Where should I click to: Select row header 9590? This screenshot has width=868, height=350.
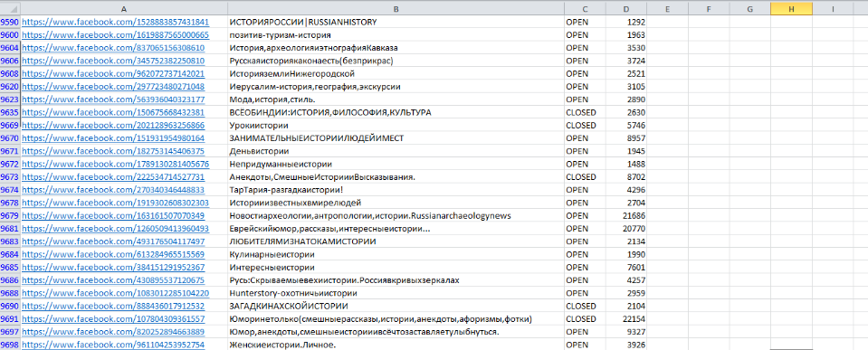[10, 22]
